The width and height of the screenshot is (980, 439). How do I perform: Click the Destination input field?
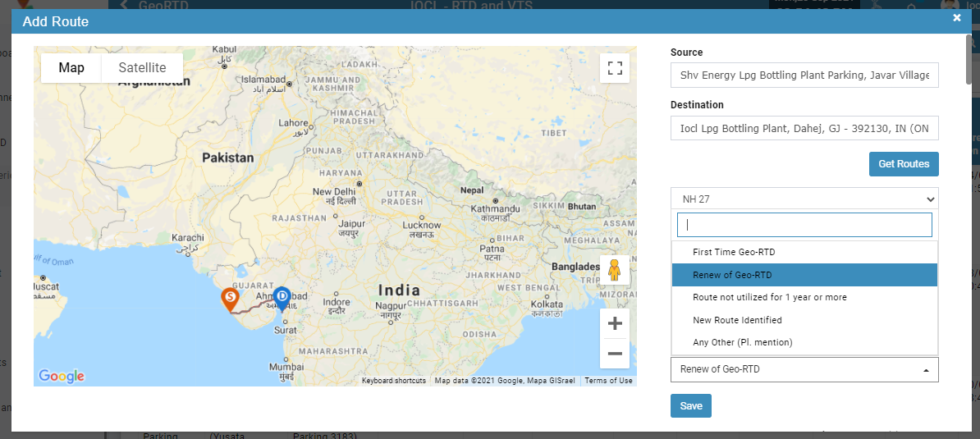pos(804,128)
